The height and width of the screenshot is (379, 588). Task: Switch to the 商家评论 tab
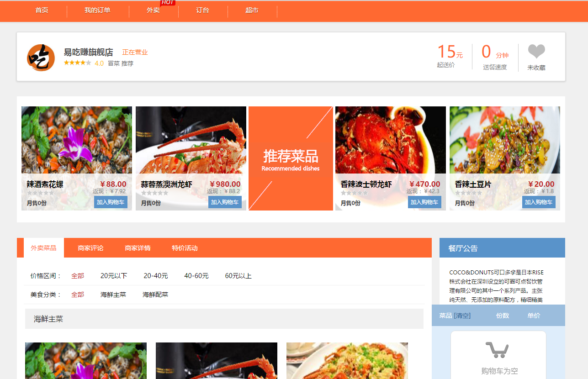90,248
